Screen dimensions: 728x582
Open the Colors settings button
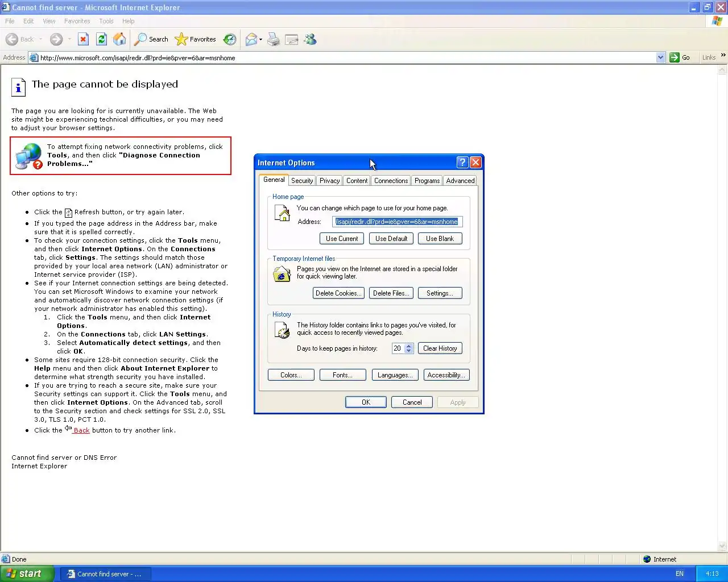pos(291,375)
